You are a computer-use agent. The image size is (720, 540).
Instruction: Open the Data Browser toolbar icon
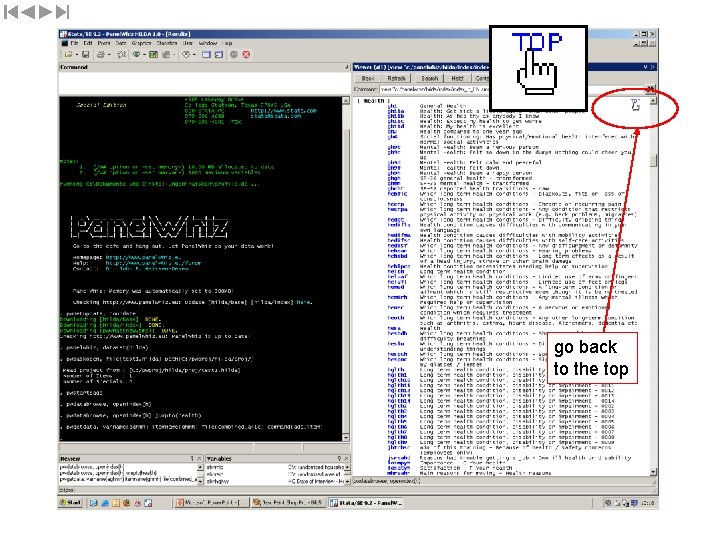(x=219, y=55)
